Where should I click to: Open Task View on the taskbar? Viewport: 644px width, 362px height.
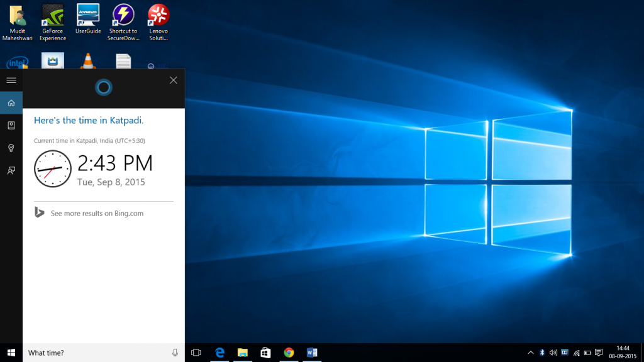[196, 353]
